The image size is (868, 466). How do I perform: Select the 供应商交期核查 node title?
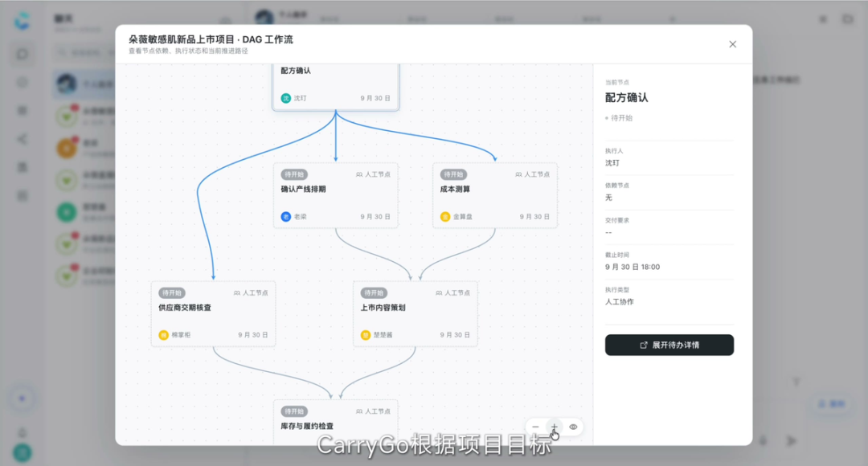tap(185, 308)
